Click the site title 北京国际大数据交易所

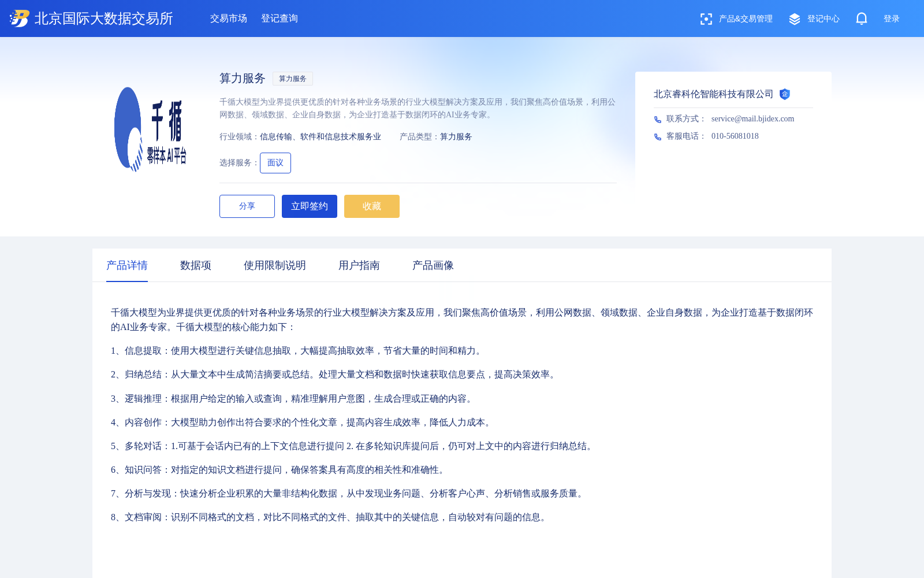(104, 18)
